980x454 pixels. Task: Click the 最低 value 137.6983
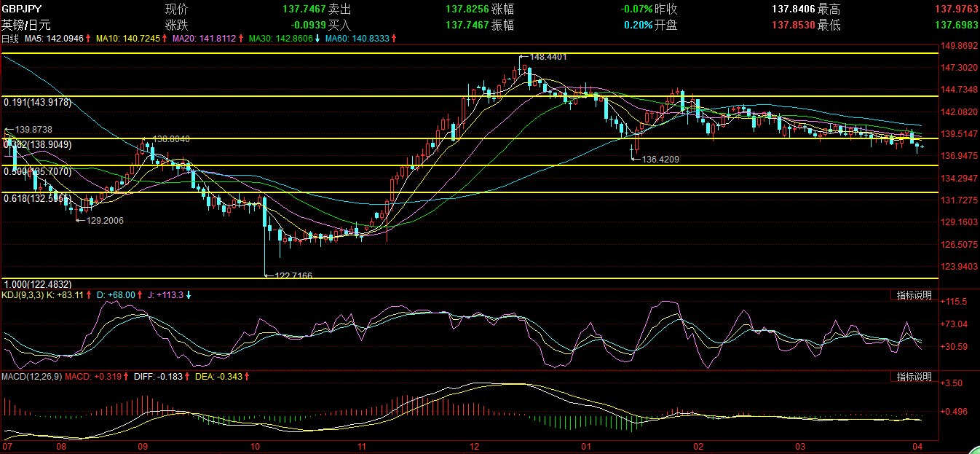956,25
